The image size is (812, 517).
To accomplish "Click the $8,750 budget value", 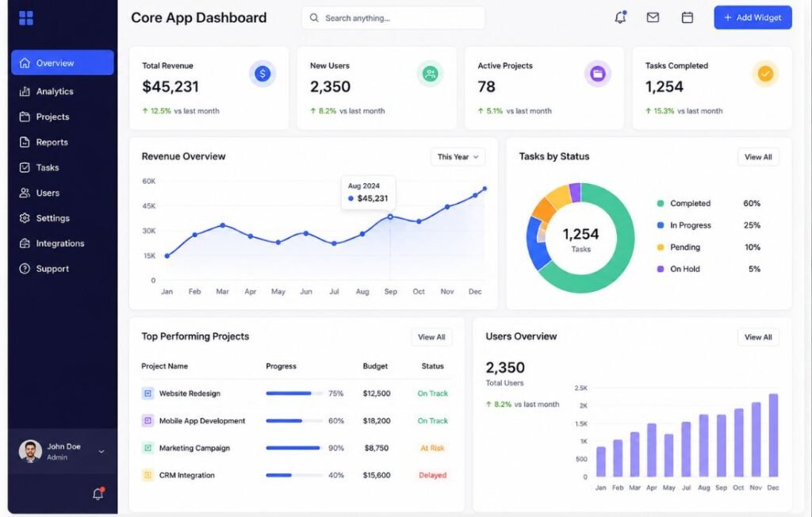I will [x=377, y=448].
